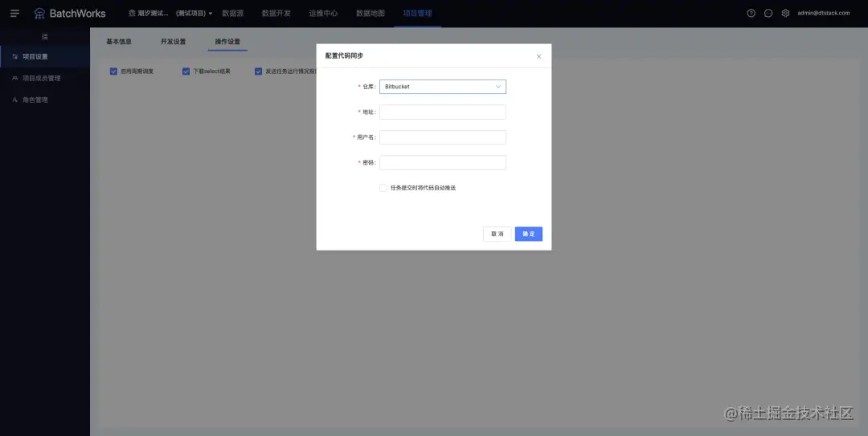The image size is (868, 436).
Task: Click the 角色管理 sidebar icon
Action: click(x=15, y=100)
